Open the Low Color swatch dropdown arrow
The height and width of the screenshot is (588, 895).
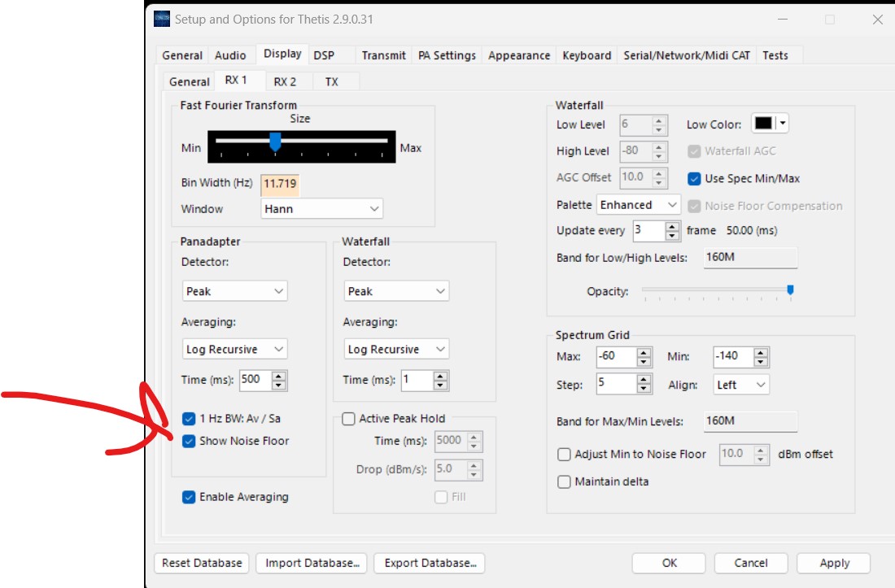782,124
